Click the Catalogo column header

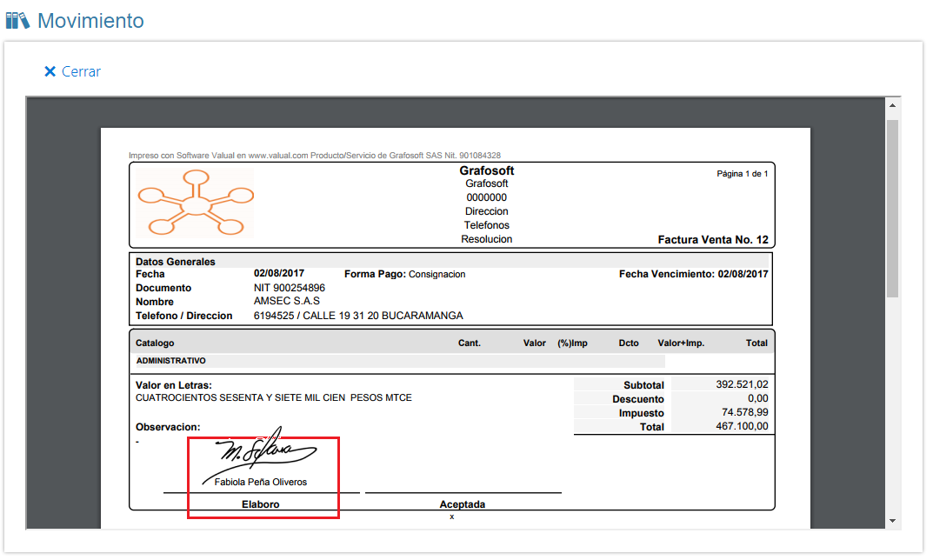[x=155, y=343]
